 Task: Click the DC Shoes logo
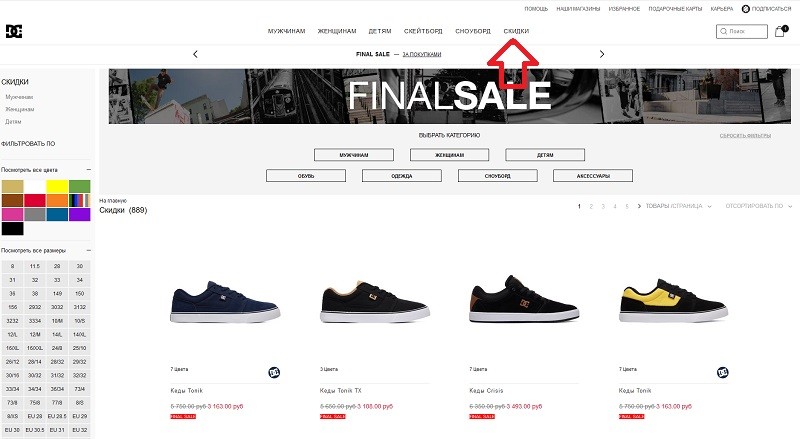pyautogui.click(x=14, y=31)
